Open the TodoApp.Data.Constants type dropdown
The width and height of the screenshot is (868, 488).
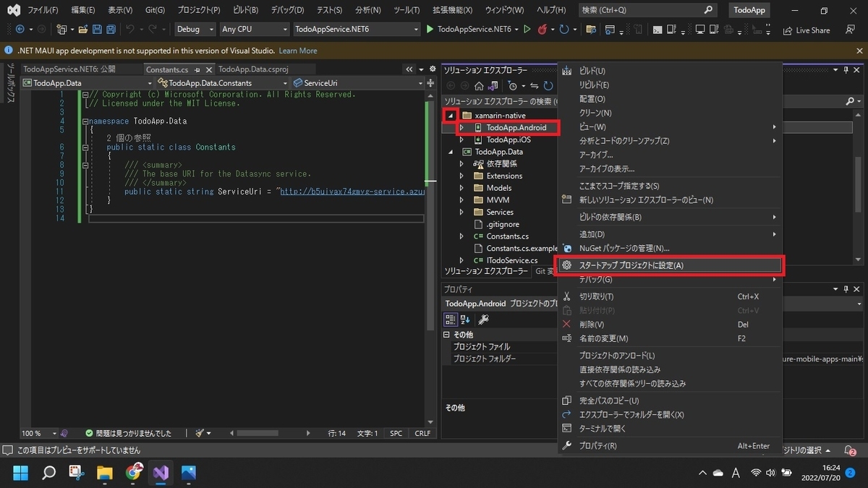[223, 83]
